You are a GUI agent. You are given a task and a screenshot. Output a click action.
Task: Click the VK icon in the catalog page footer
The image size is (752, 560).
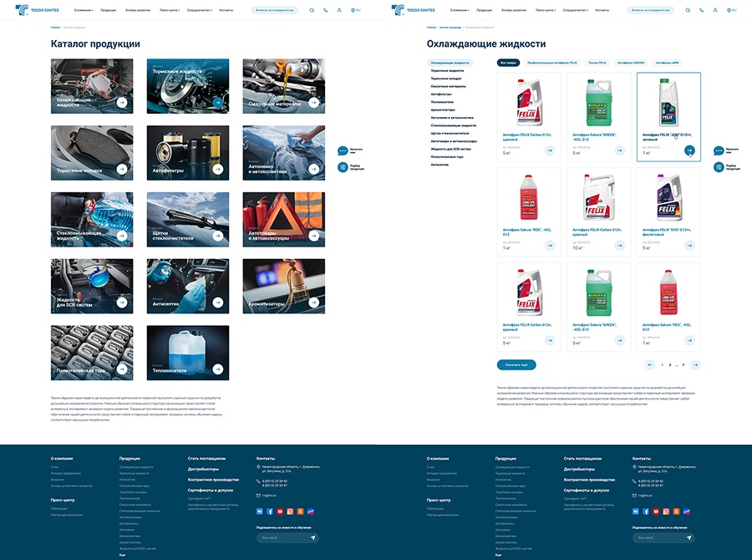click(260, 512)
